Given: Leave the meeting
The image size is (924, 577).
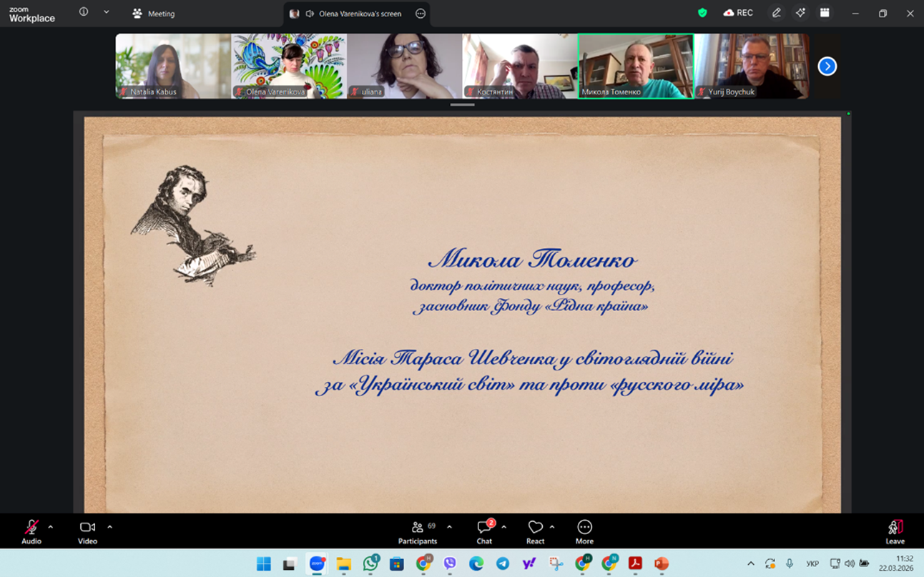Looking at the screenshot, I should (x=895, y=531).
